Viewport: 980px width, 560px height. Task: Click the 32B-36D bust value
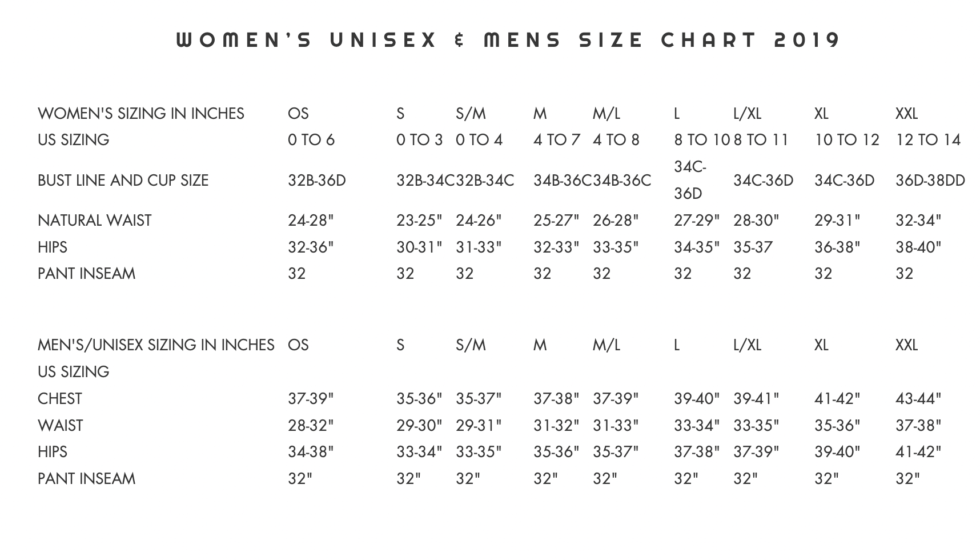point(317,180)
